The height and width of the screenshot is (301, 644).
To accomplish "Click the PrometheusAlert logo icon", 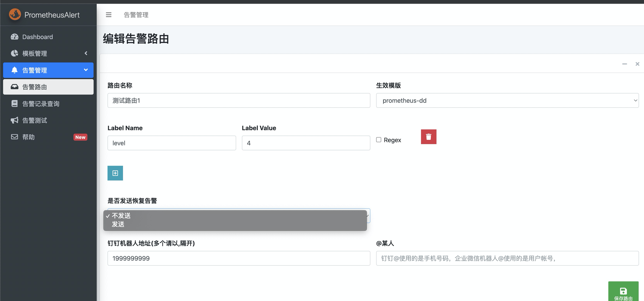I will [15, 14].
